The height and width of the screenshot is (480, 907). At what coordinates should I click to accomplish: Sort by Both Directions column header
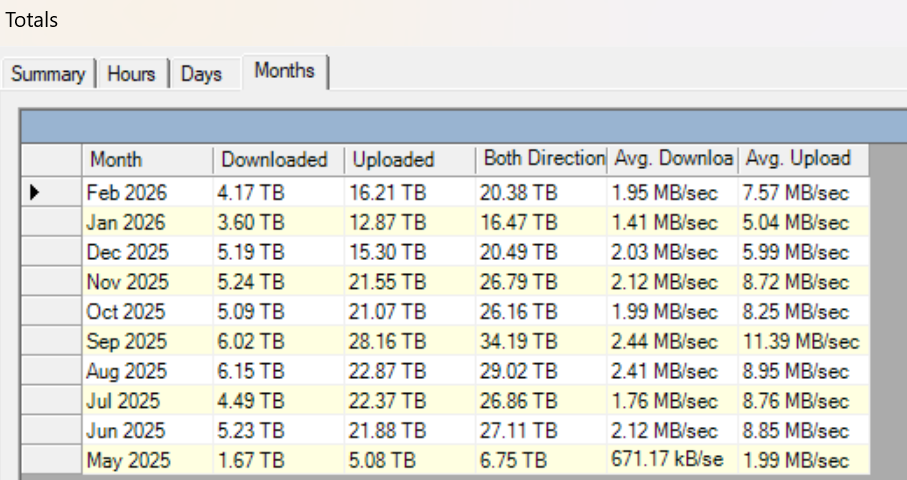pos(541,159)
